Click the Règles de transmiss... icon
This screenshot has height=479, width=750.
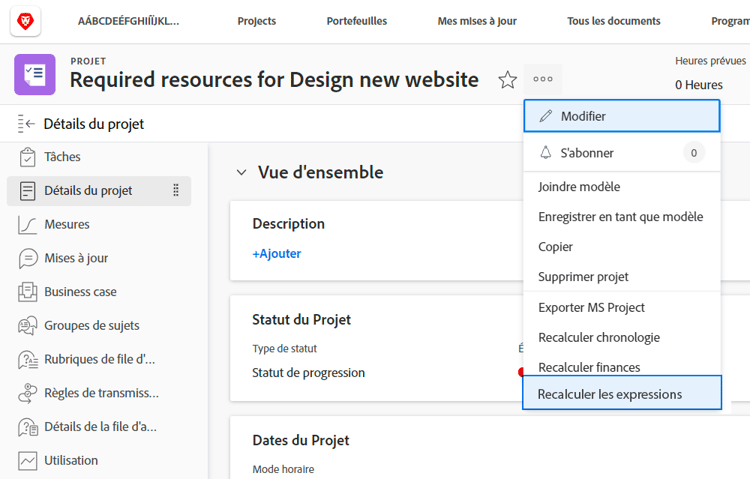pos(28,393)
